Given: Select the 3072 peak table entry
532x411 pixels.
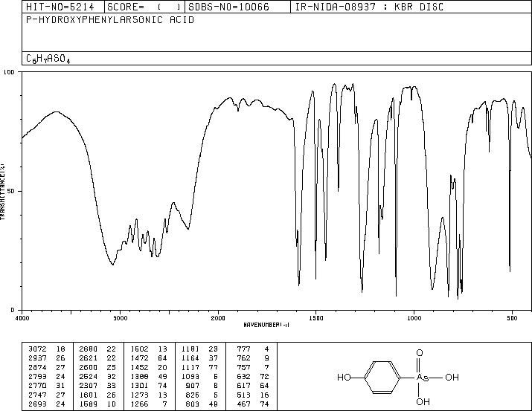Looking at the screenshot, I should point(46,349).
